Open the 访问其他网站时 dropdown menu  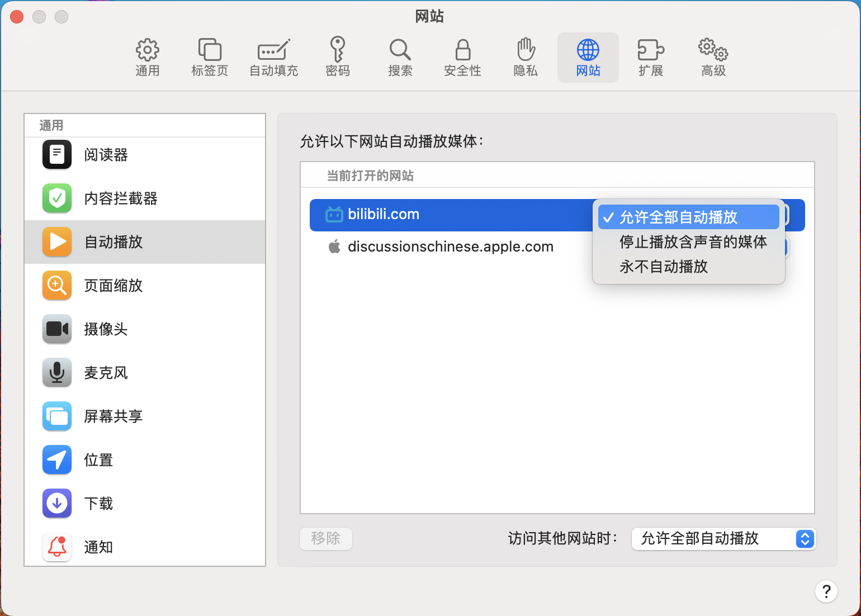click(723, 539)
